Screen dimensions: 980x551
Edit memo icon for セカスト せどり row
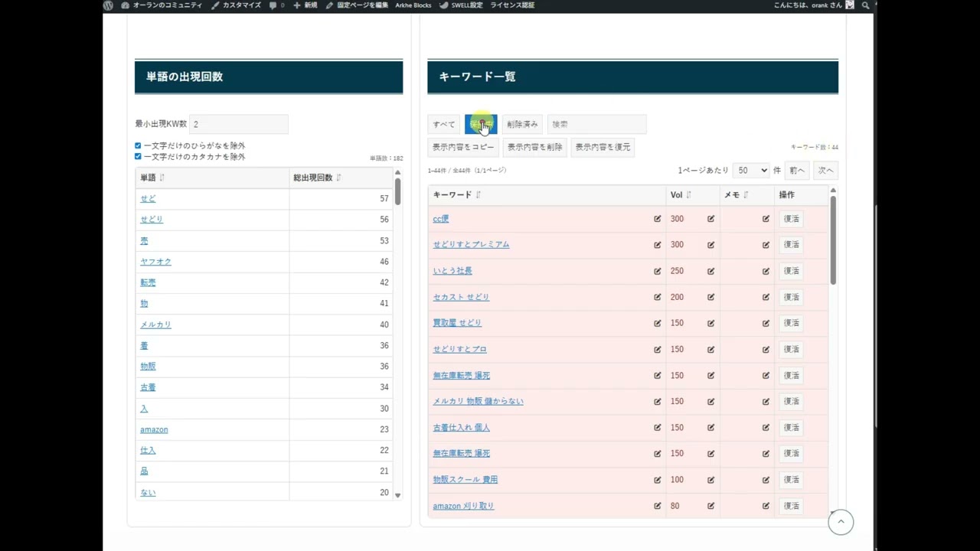[766, 297]
